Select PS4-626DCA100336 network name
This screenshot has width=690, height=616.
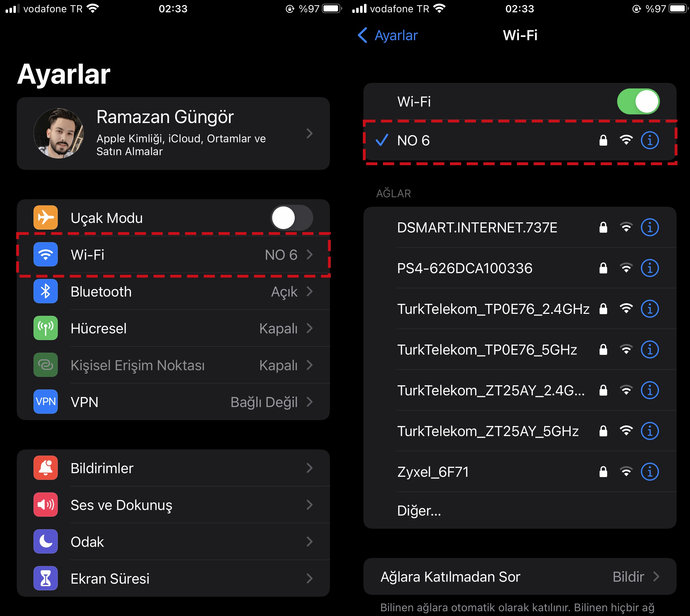coord(464,268)
